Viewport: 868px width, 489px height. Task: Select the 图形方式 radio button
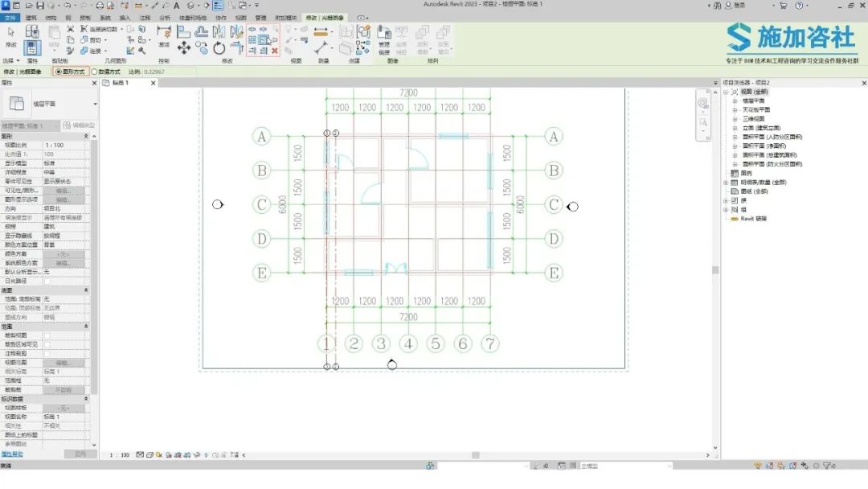(x=59, y=72)
